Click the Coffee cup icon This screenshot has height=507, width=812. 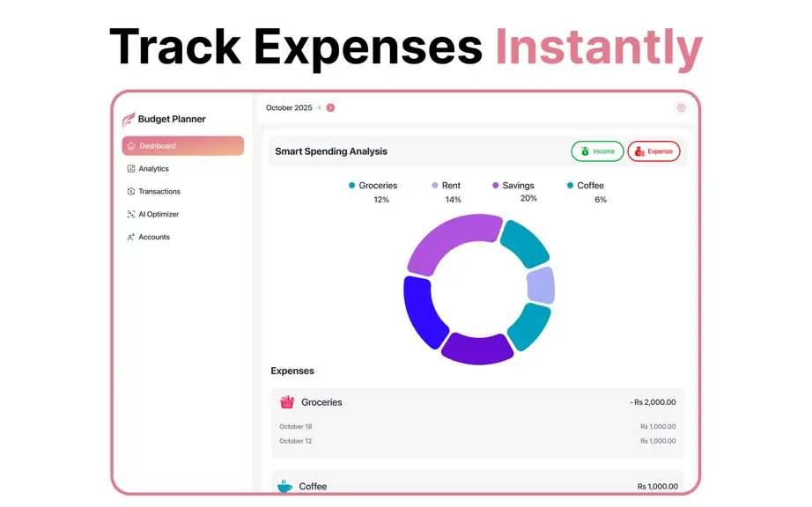click(284, 486)
